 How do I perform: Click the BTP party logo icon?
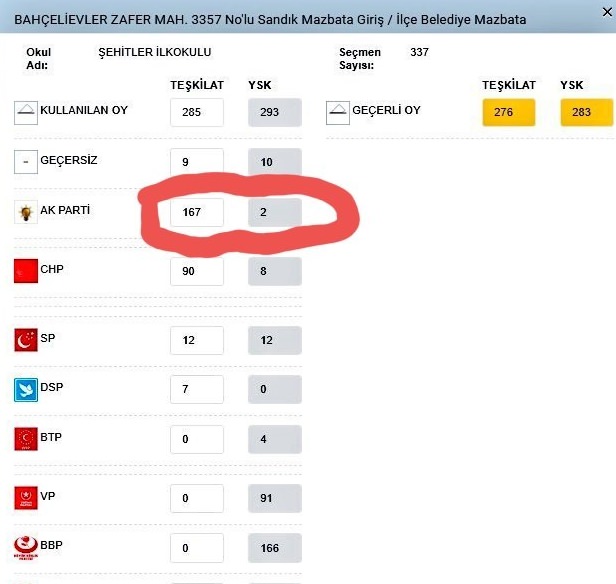(x=25, y=438)
